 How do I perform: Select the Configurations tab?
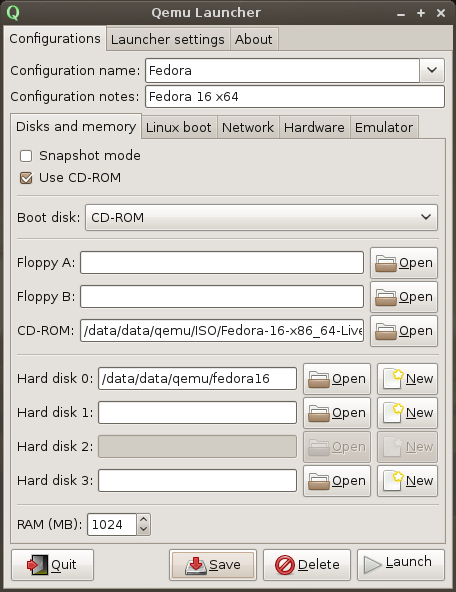55,39
